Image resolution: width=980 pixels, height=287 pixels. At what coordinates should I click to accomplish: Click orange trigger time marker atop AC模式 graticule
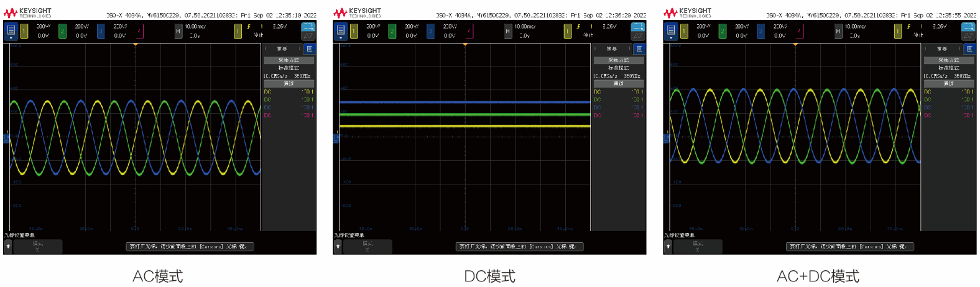(136, 45)
